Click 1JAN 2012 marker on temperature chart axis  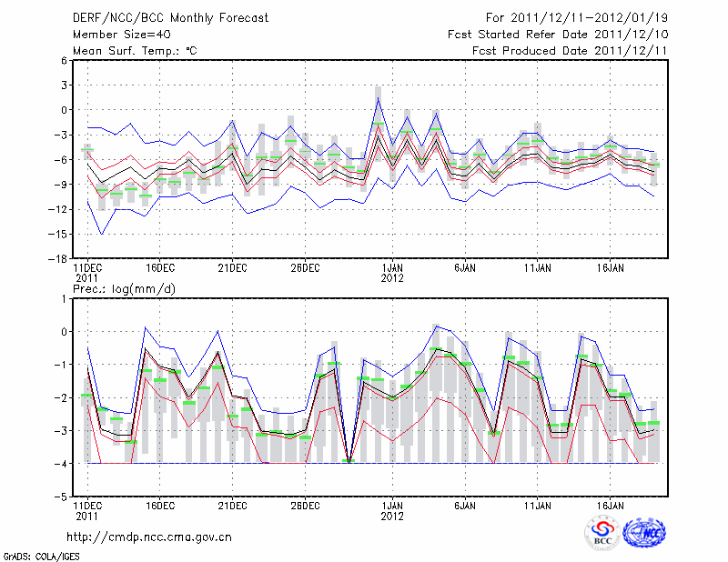[x=392, y=273]
